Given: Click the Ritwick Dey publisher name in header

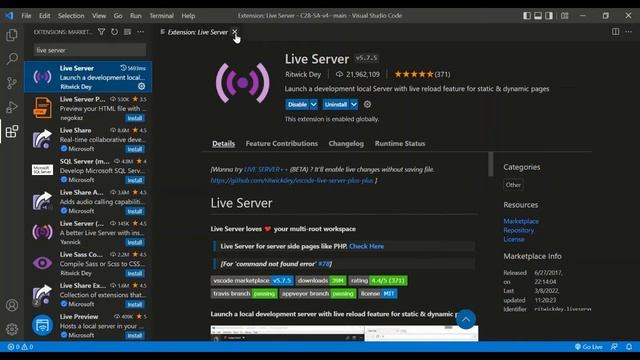Looking at the screenshot, I should 303,74.
